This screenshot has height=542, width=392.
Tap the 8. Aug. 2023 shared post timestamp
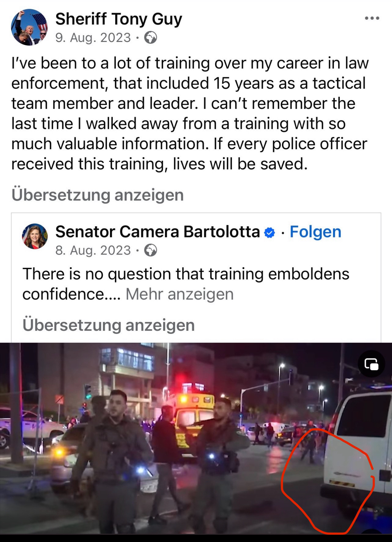click(93, 250)
